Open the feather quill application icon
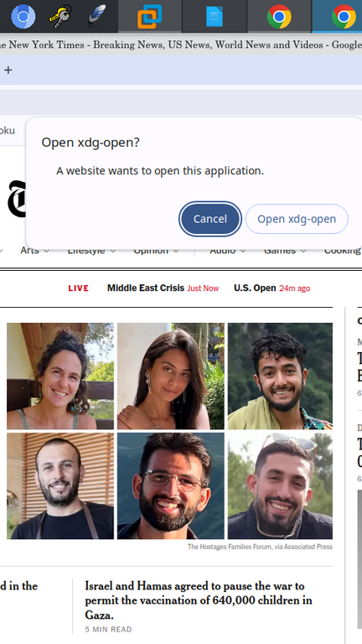Screen dimensions: 362x644 [x=97, y=16]
